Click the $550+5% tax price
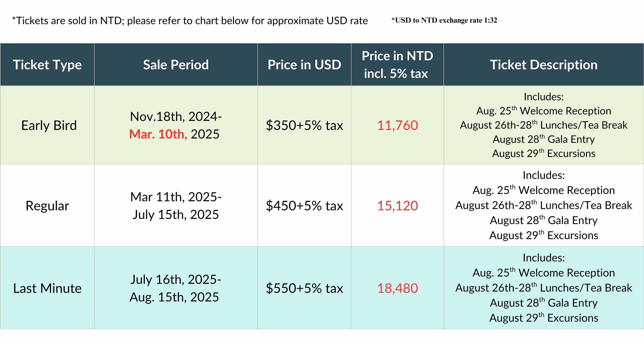The height and width of the screenshot is (344, 644). point(304,288)
